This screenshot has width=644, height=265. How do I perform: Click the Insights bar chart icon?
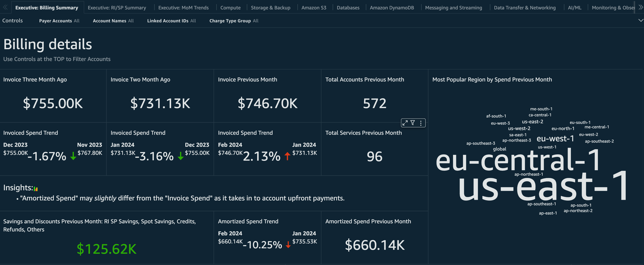(35, 189)
